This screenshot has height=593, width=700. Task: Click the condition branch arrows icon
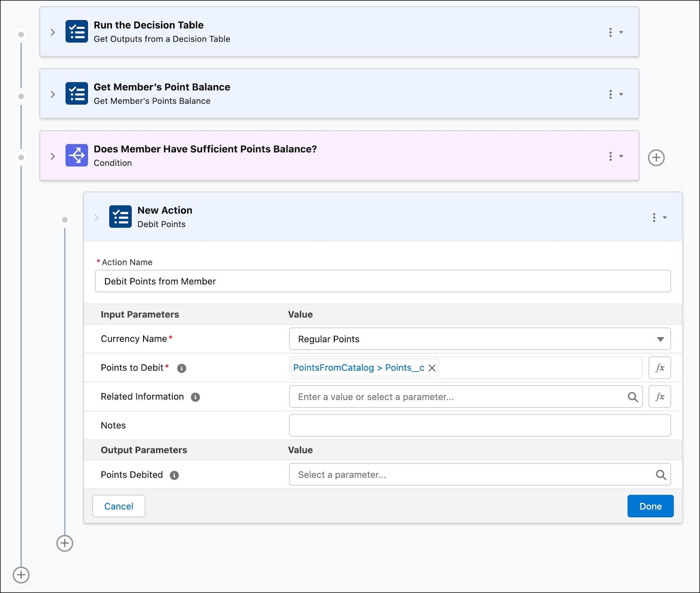[76, 156]
